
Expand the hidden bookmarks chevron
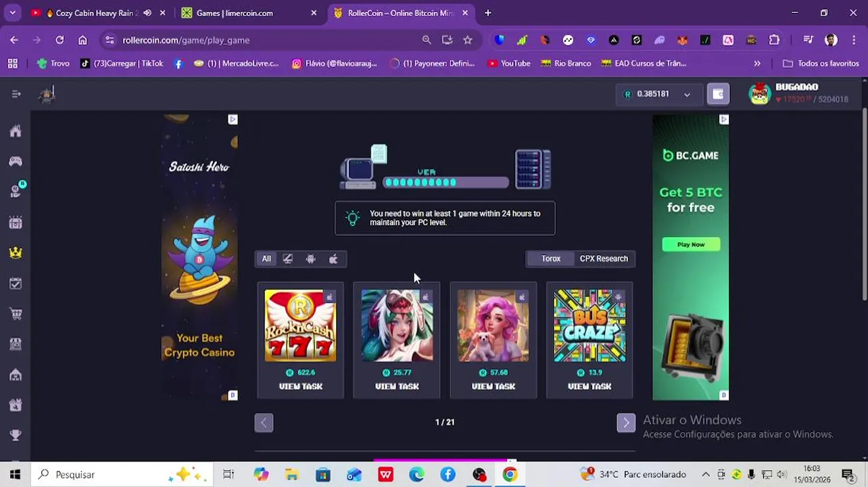pos(757,63)
